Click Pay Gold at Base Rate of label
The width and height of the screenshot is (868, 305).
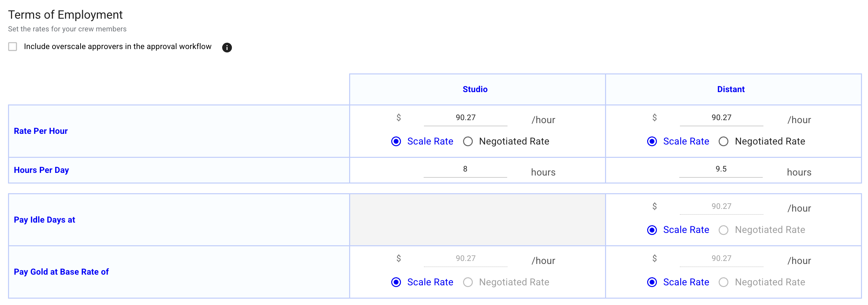[x=61, y=272]
